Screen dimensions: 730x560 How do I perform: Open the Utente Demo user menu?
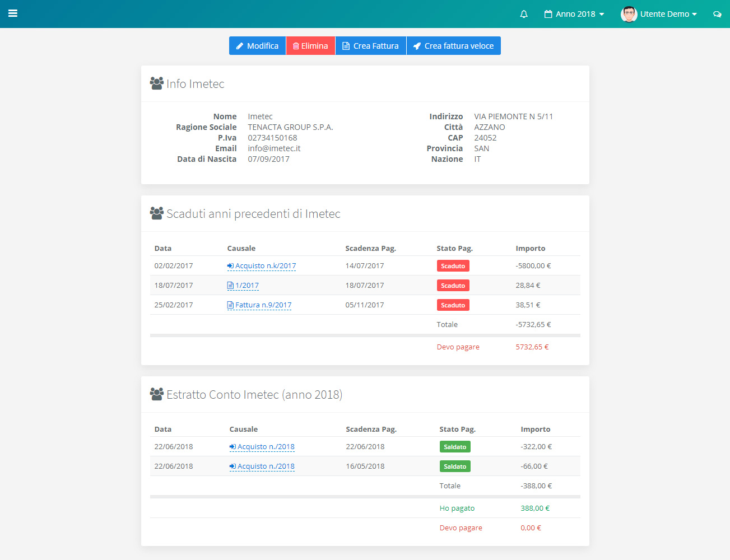coord(668,14)
